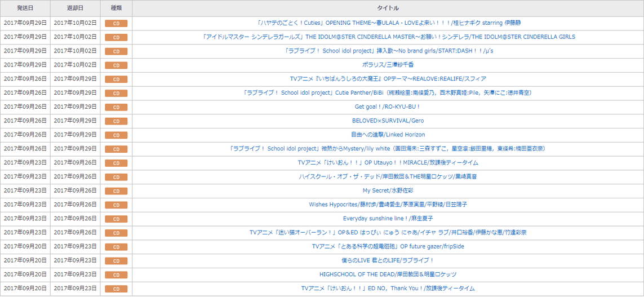Open the 迷い猫オーバーラン！ OP&ED title link

(388, 233)
